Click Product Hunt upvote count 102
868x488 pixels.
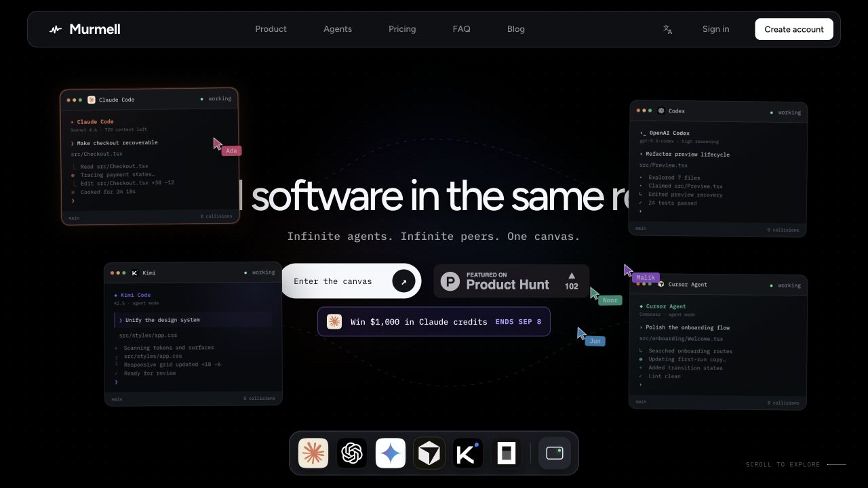[572, 281]
